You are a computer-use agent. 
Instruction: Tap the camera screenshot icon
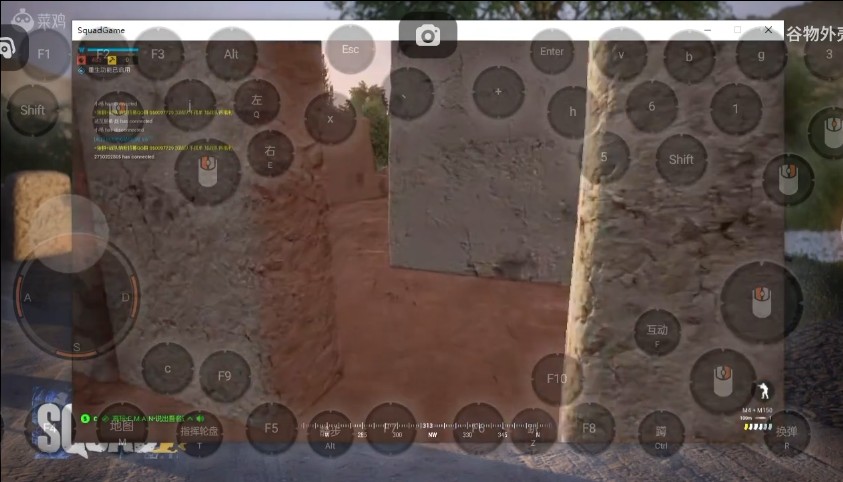(x=428, y=37)
